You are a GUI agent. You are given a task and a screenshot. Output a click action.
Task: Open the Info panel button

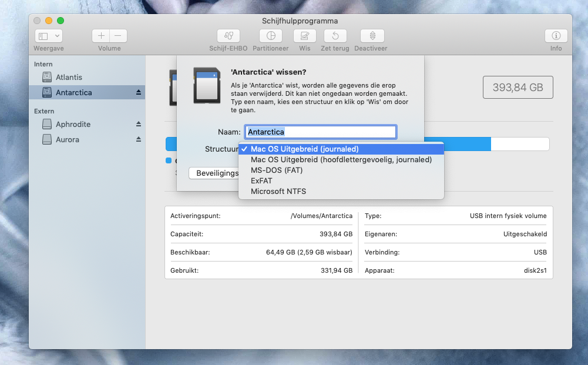click(x=556, y=36)
